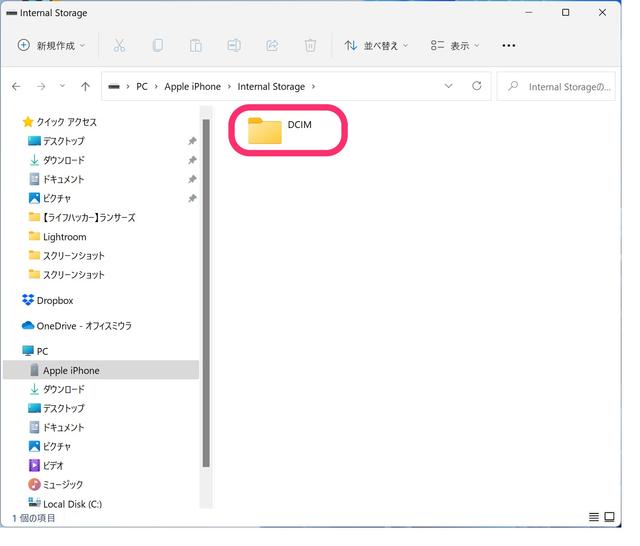Click the Internal Storage search box
Viewport: 640px width, 546px height.
click(556, 87)
